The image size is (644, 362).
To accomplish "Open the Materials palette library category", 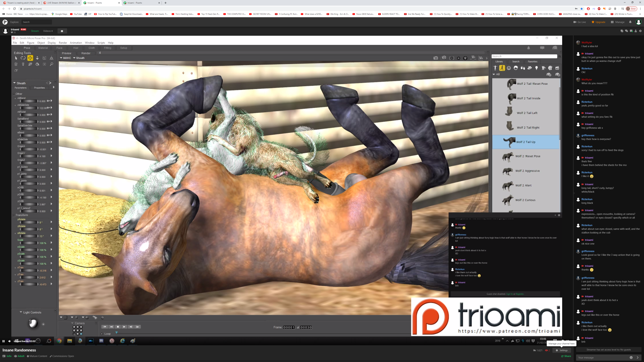I will (x=550, y=68).
